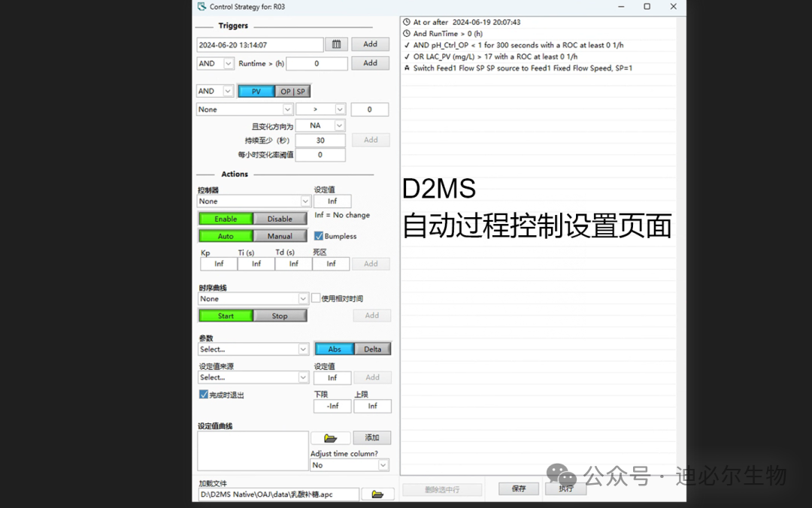Click the 下限 lower limit field
Image resolution: width=812 pixels, height=508 pixels.
point(332,406)
